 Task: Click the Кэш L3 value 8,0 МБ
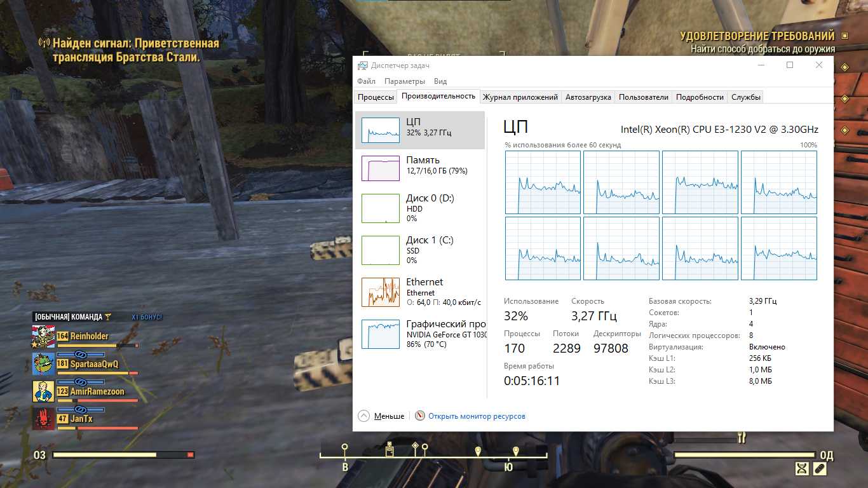[761, 381]
